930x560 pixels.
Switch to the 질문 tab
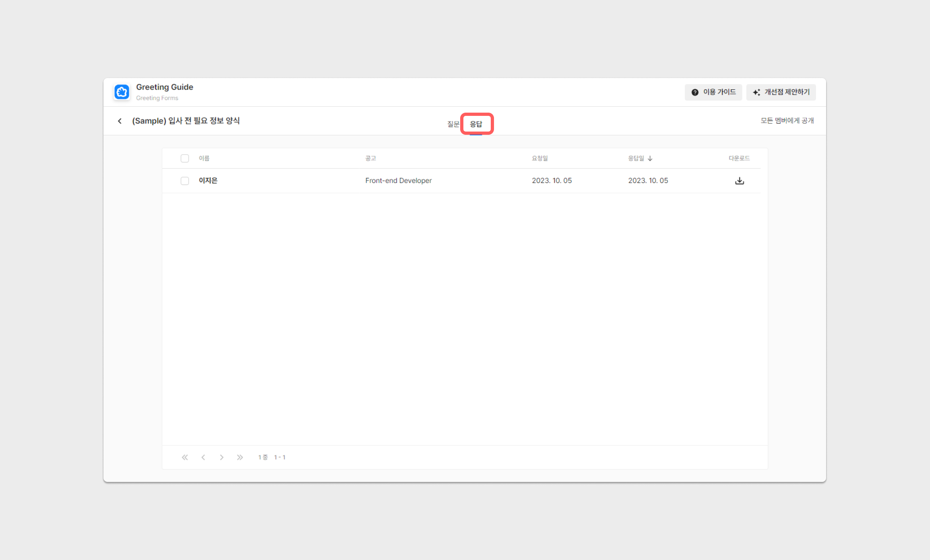[x=453, y=124]
